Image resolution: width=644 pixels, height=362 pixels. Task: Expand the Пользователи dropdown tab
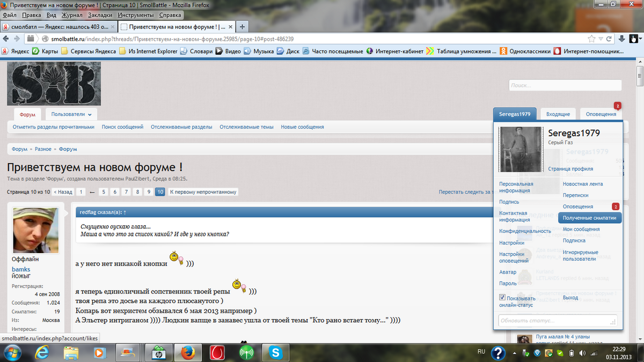(71, 114)
